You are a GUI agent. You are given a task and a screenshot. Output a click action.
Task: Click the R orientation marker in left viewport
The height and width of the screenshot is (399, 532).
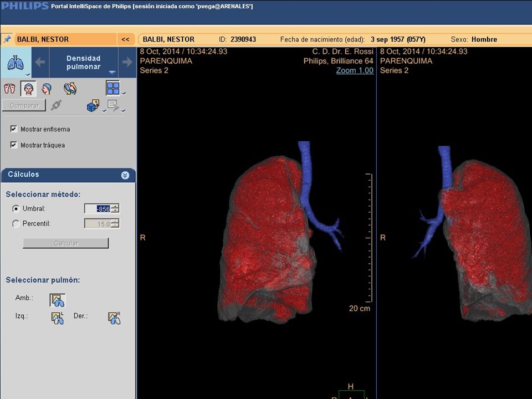[x=142, y=238]
